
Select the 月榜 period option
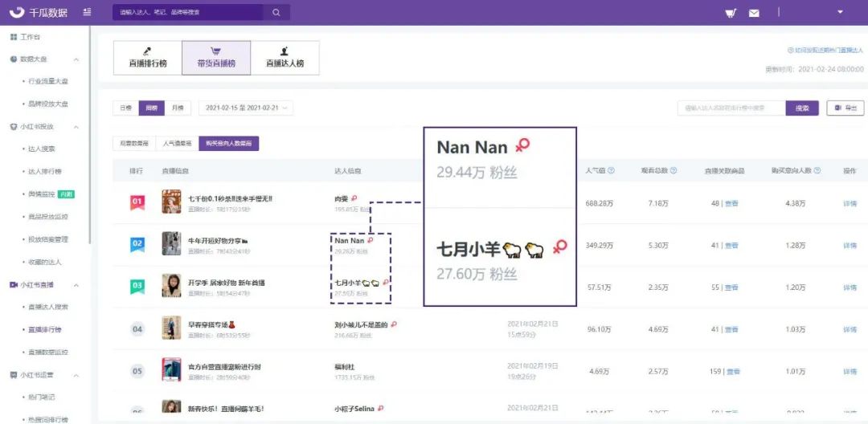[x=178, y=108]
